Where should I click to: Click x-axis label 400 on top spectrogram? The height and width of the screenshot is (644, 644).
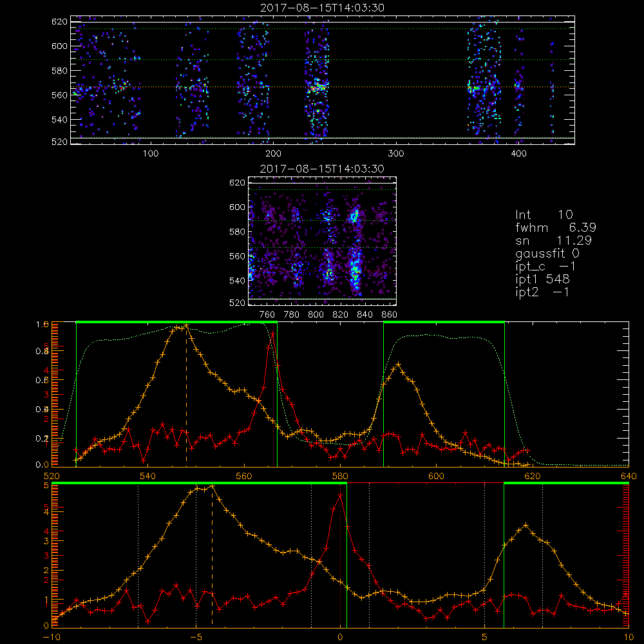[518, 154]
